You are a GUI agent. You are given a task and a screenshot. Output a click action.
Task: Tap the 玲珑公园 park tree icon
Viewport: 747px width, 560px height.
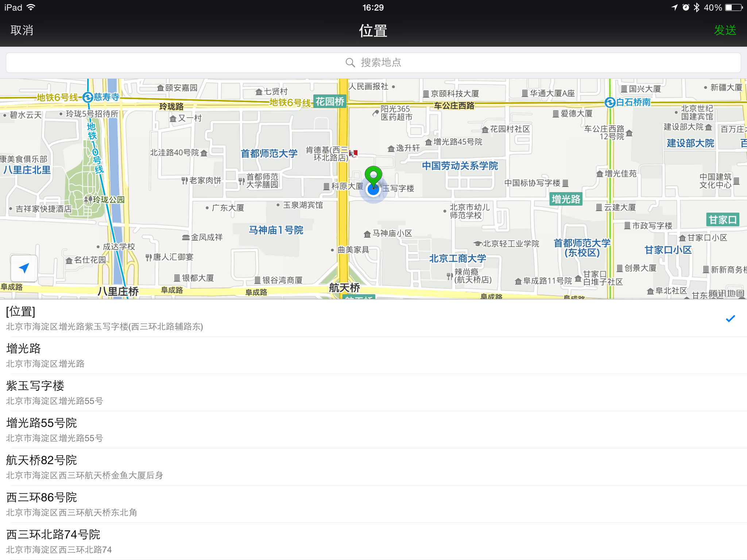(x=88, y=199)
